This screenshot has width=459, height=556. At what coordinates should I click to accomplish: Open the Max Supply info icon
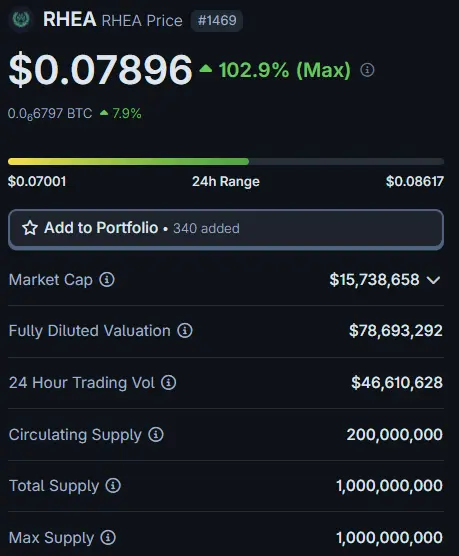point(108,537)
